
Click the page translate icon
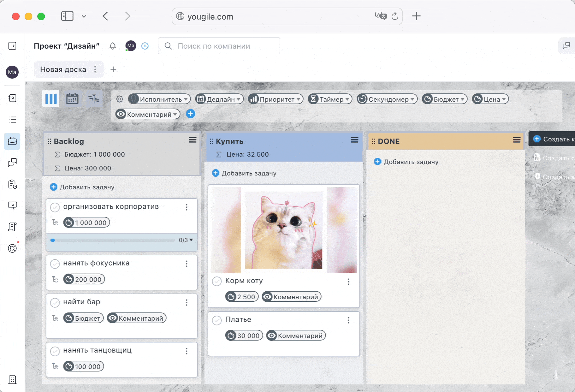tap(381, 16)
